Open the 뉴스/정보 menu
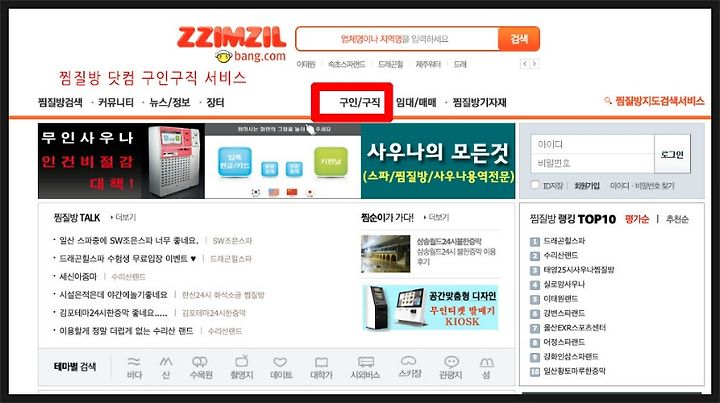This screenshot has height=403, width=720. pos(170,102)
